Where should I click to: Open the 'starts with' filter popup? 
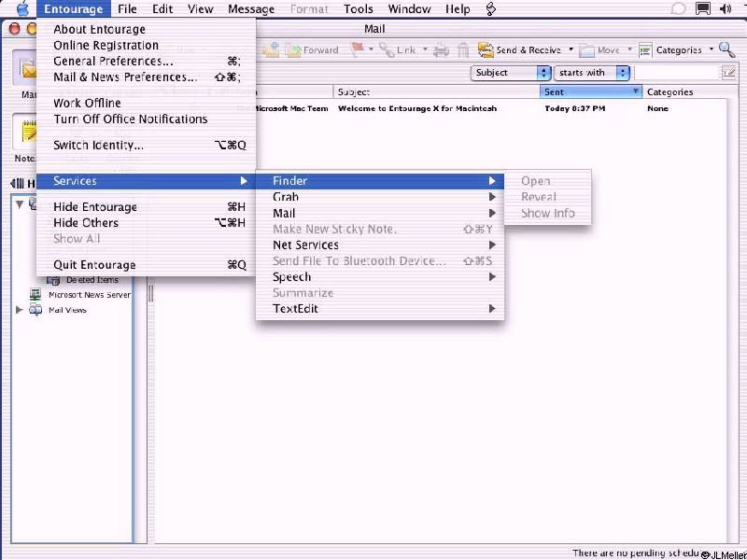(x=592, y=73)
